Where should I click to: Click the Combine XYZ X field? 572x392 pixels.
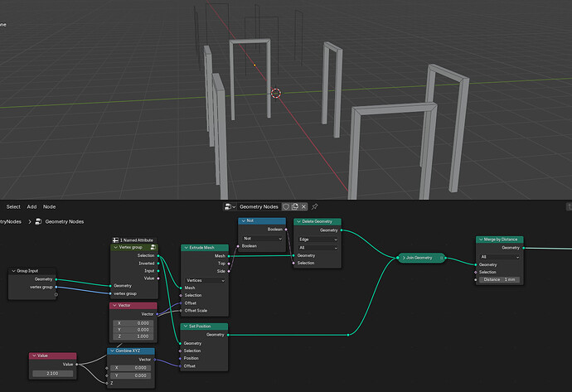[131, 368]
